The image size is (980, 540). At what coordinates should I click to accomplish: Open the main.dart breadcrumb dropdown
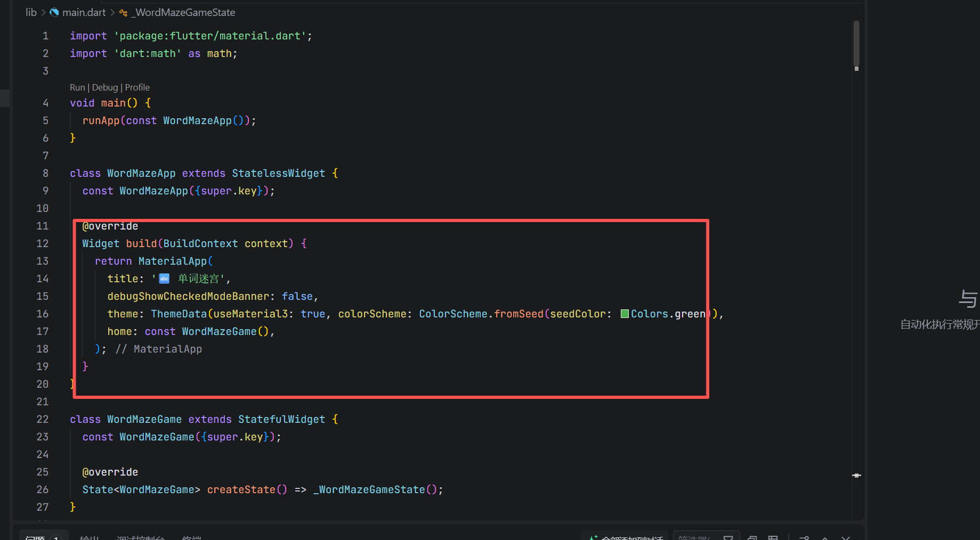[84, 12]
